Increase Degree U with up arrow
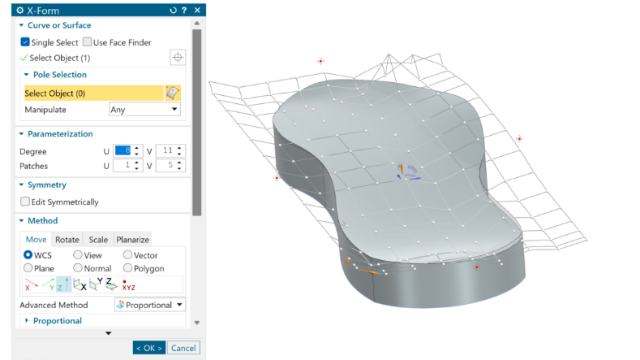The width and height of the screenshot is (640, 360). tap(137, 148)
